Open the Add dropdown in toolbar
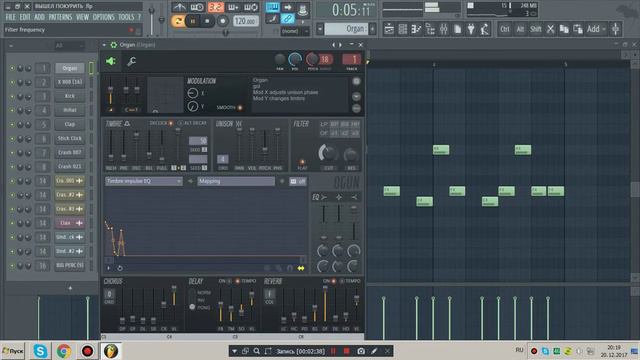This screenshot has height=360, width=640. 596,29
